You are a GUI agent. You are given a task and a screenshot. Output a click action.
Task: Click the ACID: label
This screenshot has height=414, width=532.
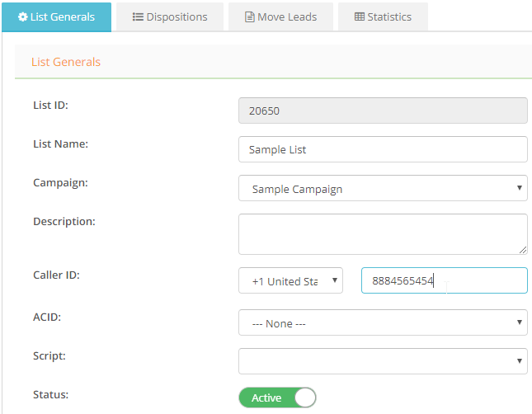[47, 317]
